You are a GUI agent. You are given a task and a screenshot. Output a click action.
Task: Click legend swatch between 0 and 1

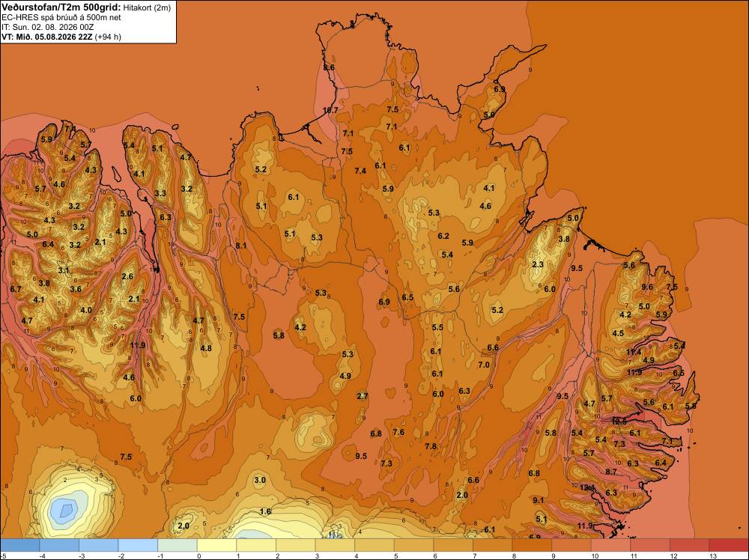[x=216, y=545]
